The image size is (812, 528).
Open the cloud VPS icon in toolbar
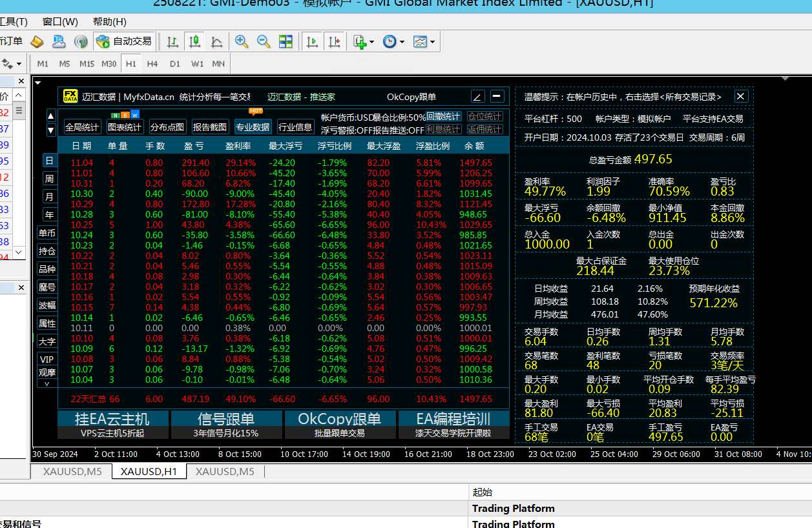(59, 42)
